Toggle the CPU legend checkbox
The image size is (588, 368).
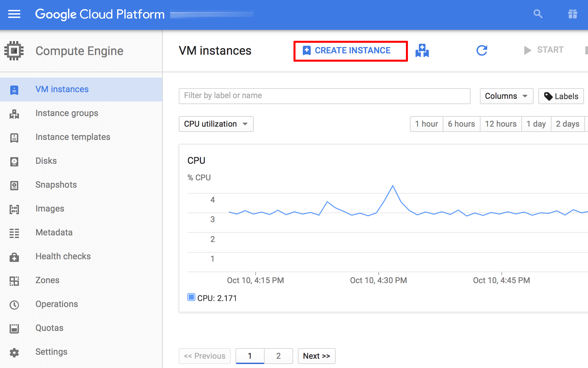pos(191,297)
